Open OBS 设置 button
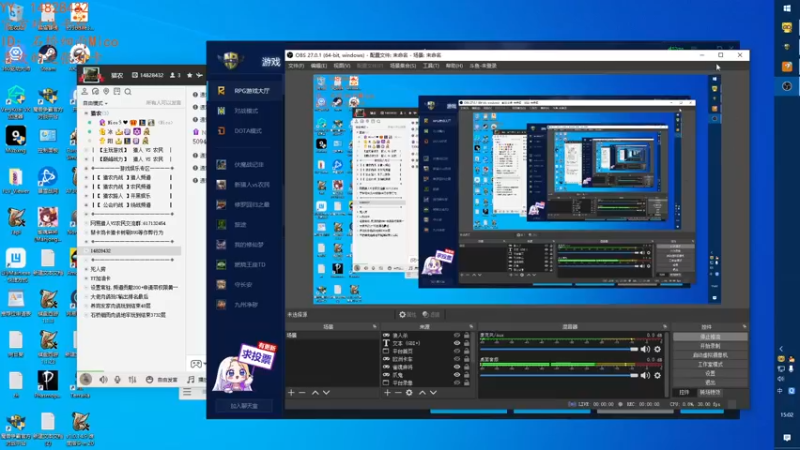Viewport: 800px width, 450px height. tap(710, 373)
